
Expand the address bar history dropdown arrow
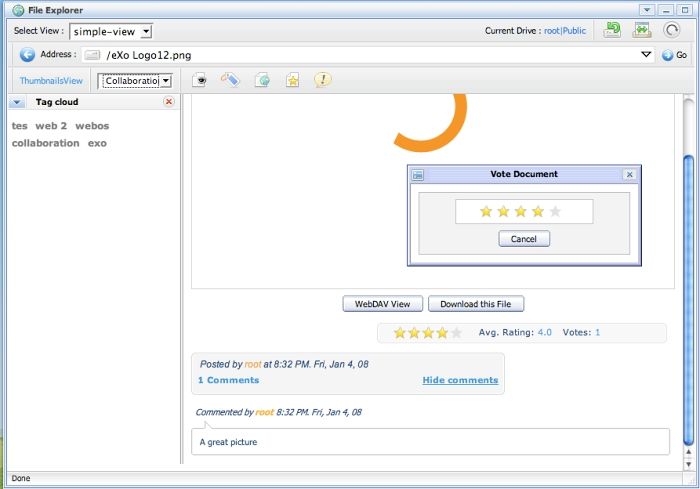646,54
